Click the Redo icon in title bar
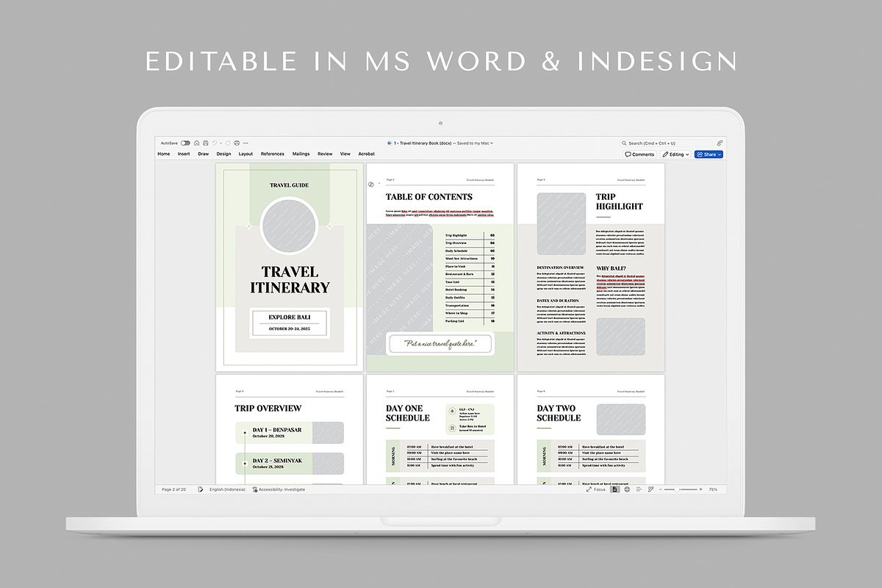The image size is (882, 588). [228, 143]
